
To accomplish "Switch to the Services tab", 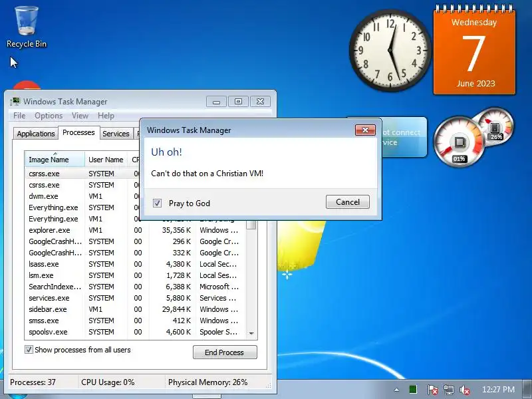I will click(116, 134).
